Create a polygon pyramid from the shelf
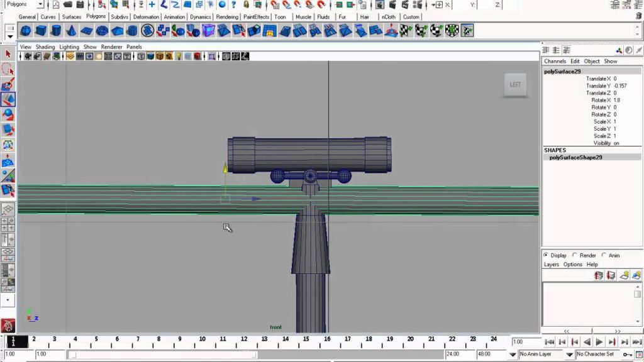Image resolution: width=644 pixels, height=362 pixels. 117,31
